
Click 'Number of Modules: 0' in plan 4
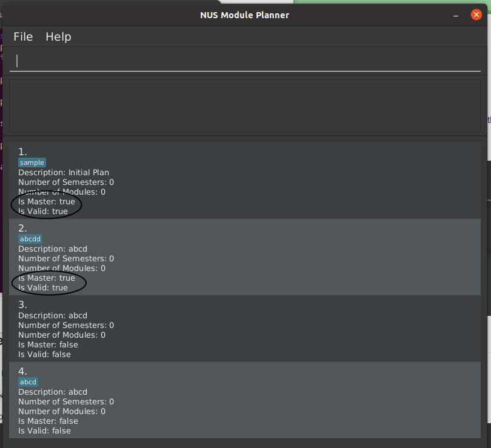click(x=62, y=412)
